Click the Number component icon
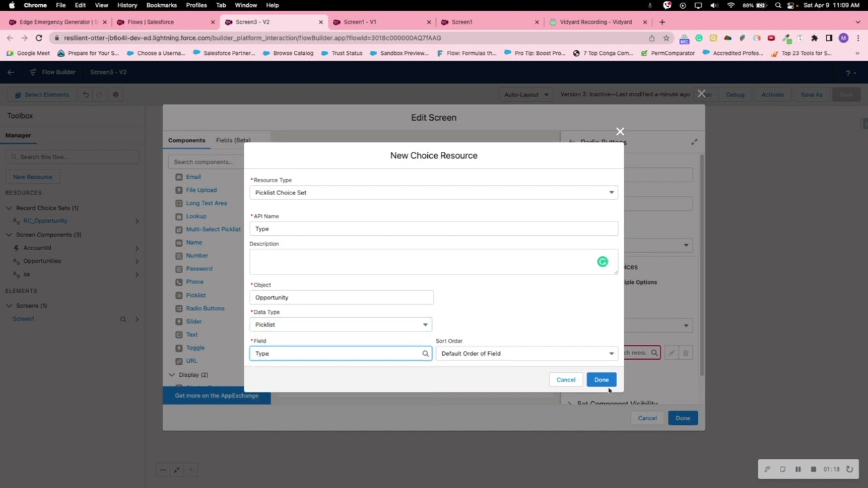 (179, 256)
